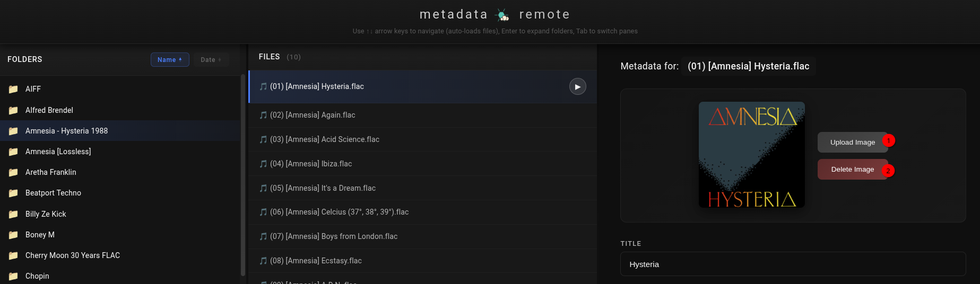The height and width of the screenshot is (284, 980).
Task: Click the music note icon for Ecstasy.flac
Action: click(x=263, y=261)
